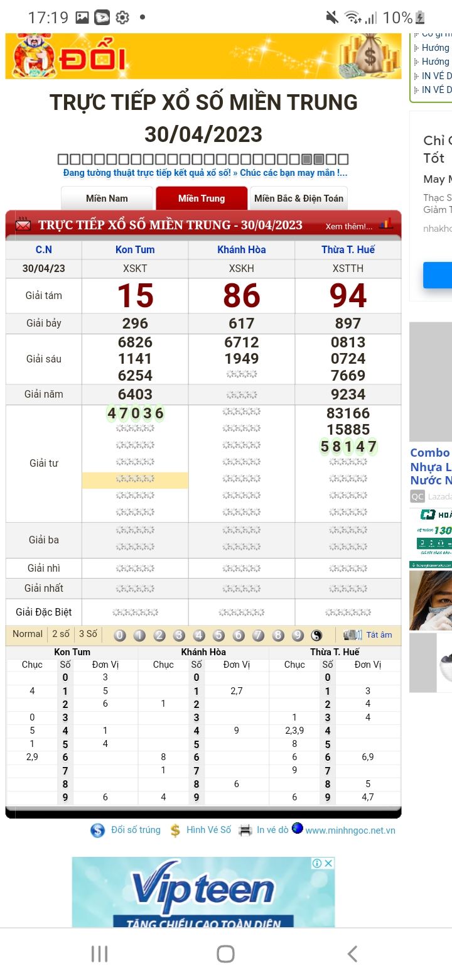Image resolution: width=452 pixels, height=980 pixels.
Task: Select the digit 9 filter ball
Action: (x=298, y=635)
